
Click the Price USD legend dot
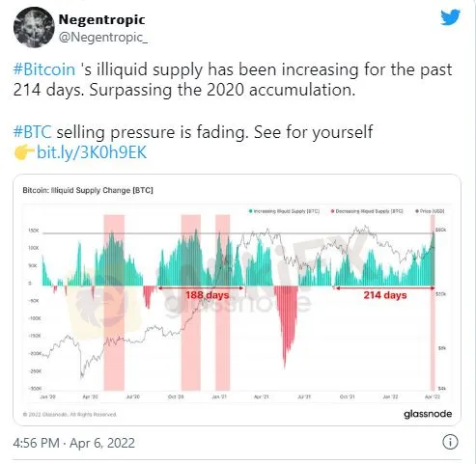tap(417, 211)
